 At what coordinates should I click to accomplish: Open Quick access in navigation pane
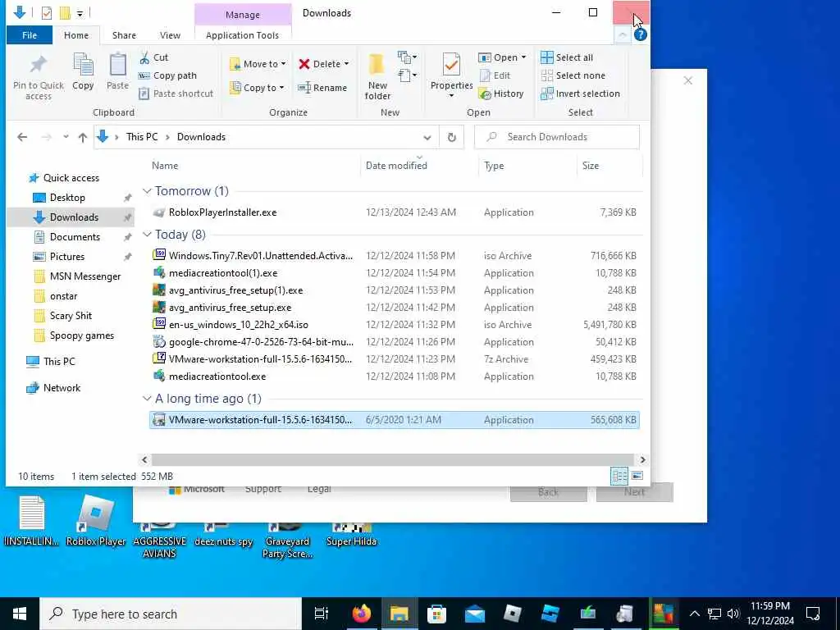tap(64, 178)
